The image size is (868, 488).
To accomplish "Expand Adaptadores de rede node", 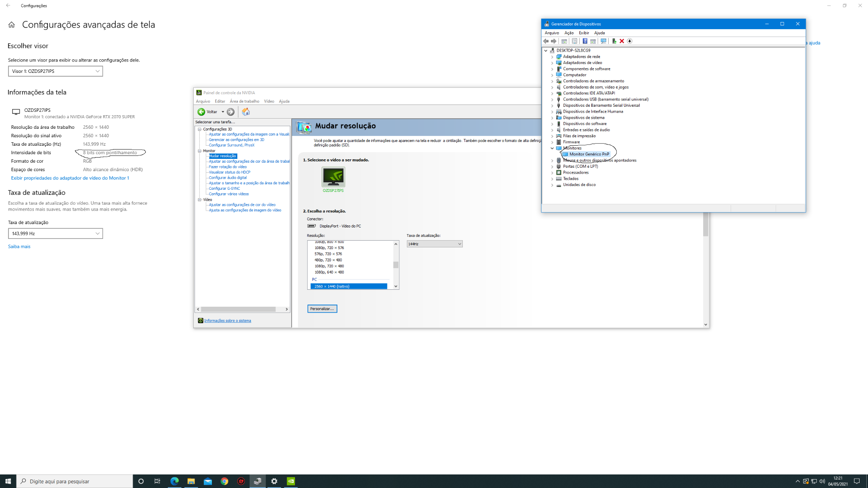I will (552, 57).
